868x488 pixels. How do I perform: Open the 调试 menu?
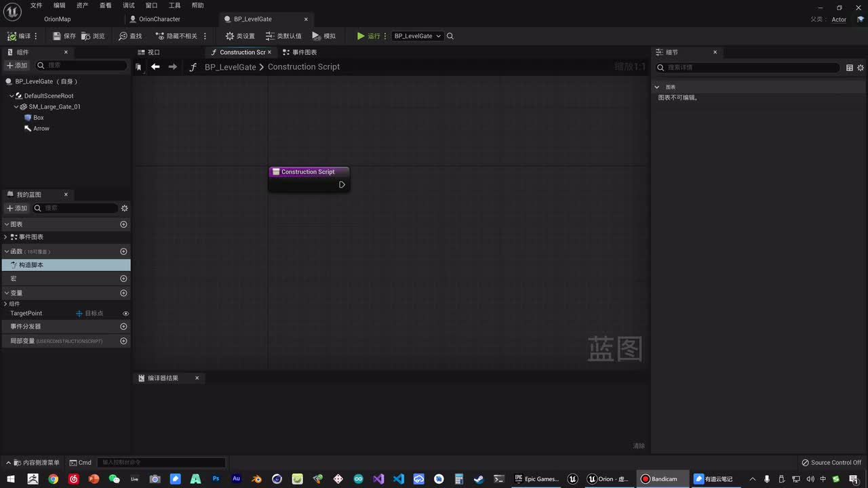(129, 5)
